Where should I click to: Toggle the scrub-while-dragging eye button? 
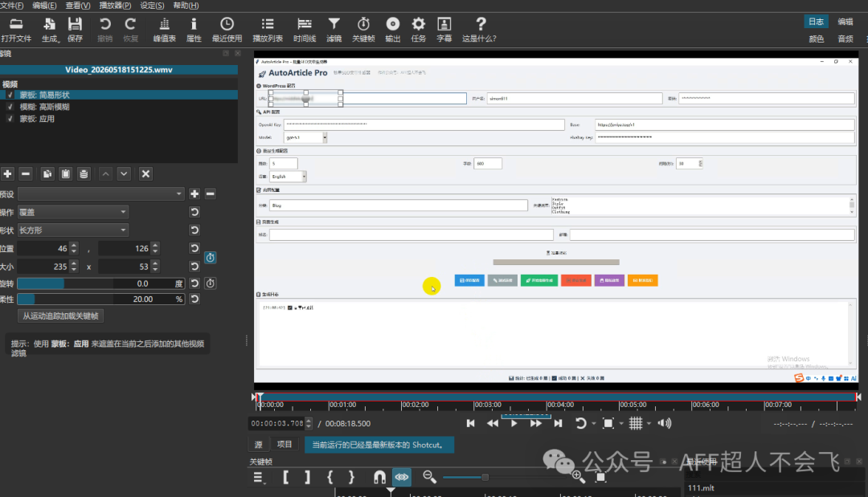tap(402, 477)
